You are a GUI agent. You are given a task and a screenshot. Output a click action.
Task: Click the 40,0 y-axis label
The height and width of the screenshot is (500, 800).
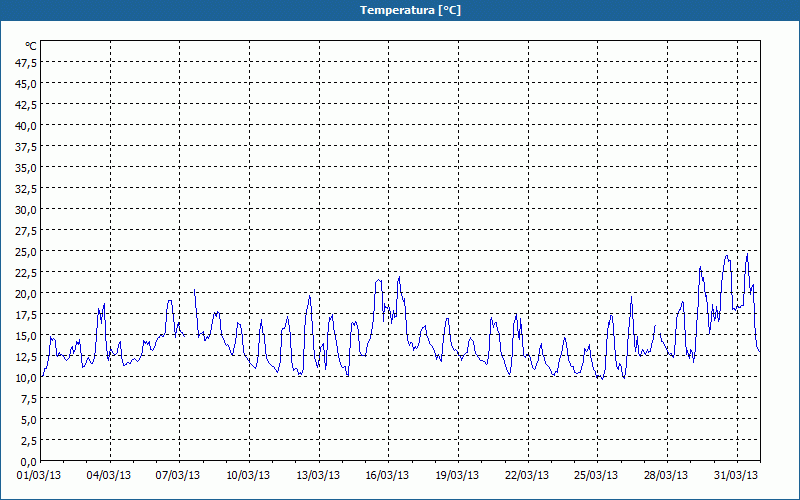click(27, 125)
